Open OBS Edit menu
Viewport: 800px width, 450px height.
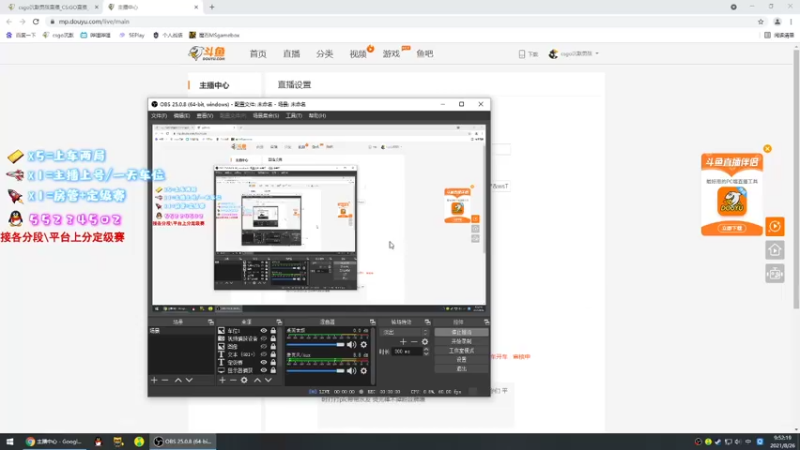tap(181, 116)
